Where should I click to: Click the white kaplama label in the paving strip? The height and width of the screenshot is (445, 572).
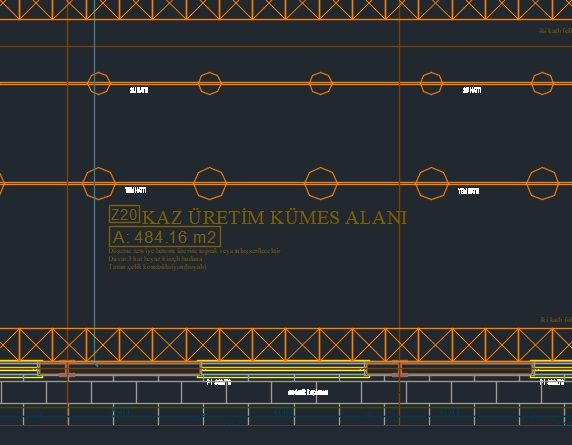pos(308,392)
